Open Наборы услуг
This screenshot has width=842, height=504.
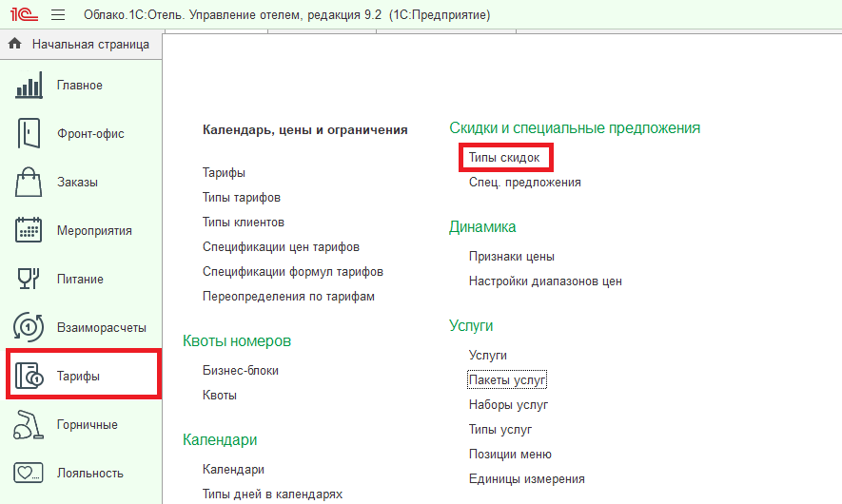tap(508, 405)
